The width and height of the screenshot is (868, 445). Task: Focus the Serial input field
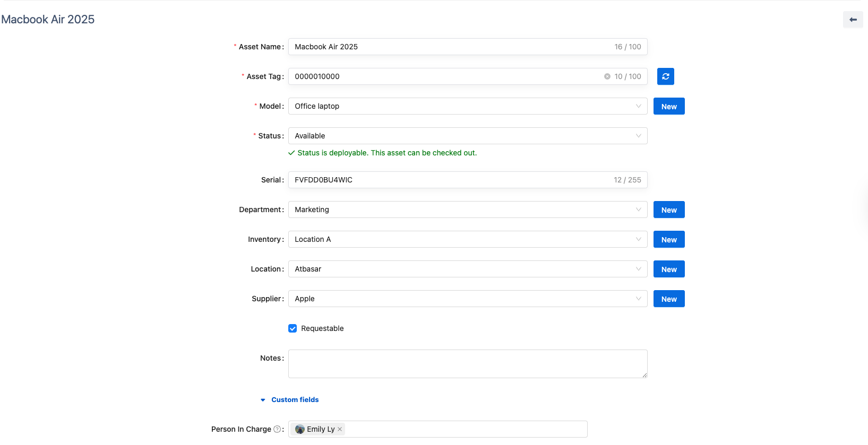coord(451,180)
